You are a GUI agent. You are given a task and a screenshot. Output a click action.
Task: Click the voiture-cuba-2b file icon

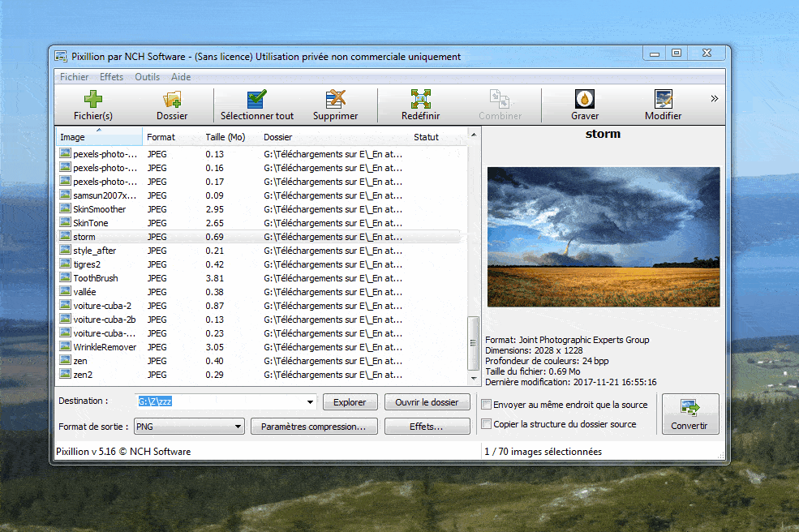tap(65, 319)
